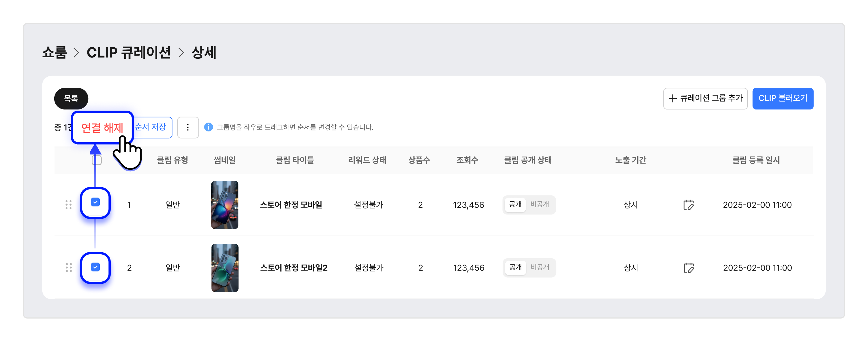868x341 pixels.
Task: Toggle the select-all header checkbox
Action: pyautogui.click(x=97, y=160)
